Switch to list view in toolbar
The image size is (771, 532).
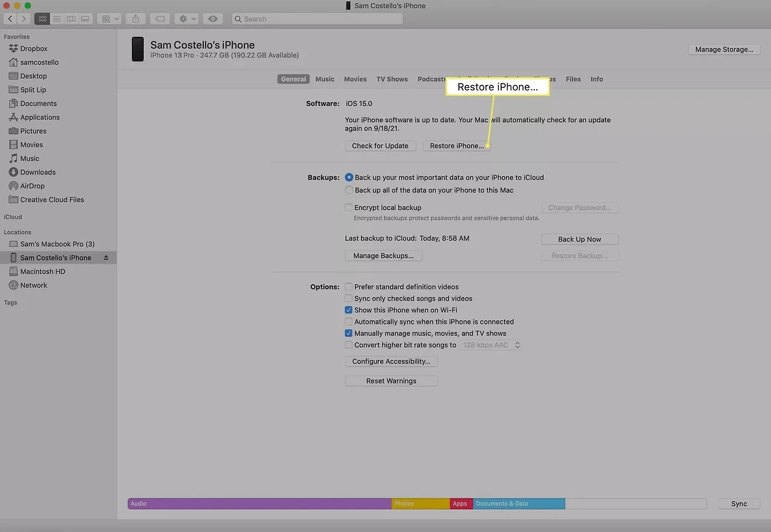tap(57, 19)
